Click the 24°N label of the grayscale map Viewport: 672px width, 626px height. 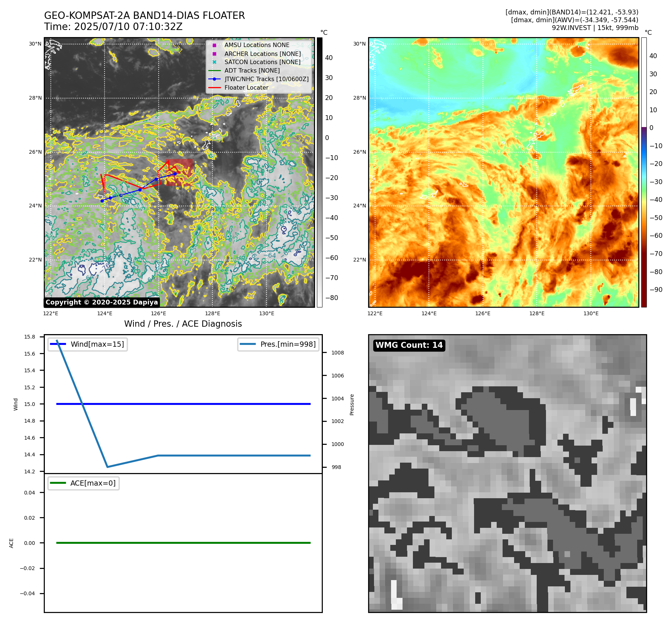click(x=35, y=206)
